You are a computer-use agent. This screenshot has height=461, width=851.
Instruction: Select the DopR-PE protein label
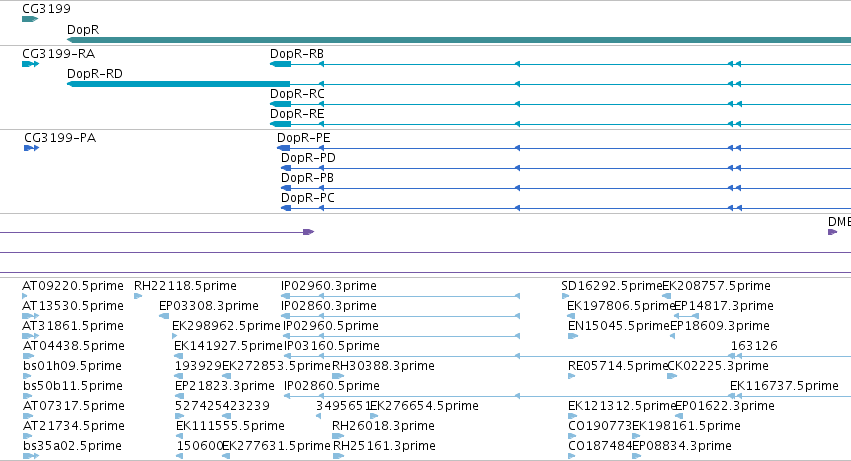303,138
